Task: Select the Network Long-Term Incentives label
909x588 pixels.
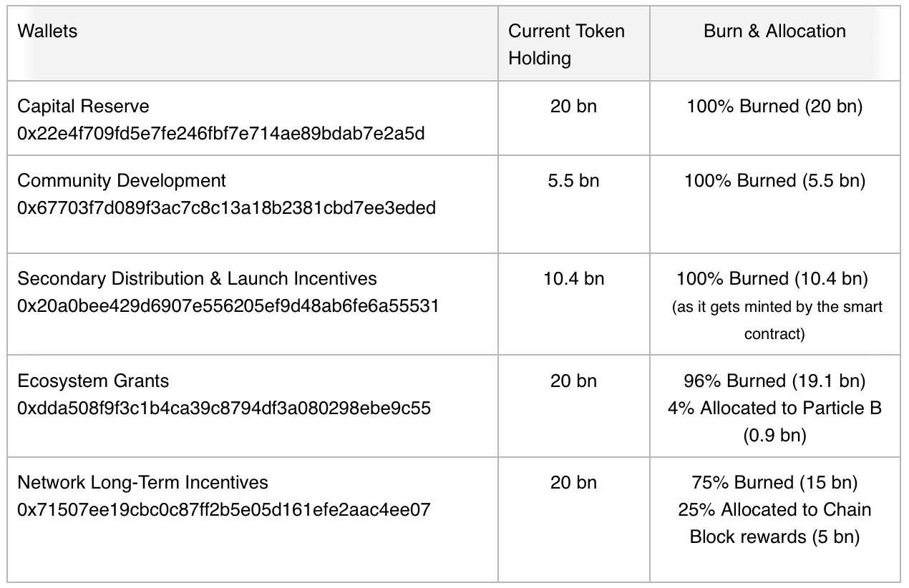Action: coord(142,483)
